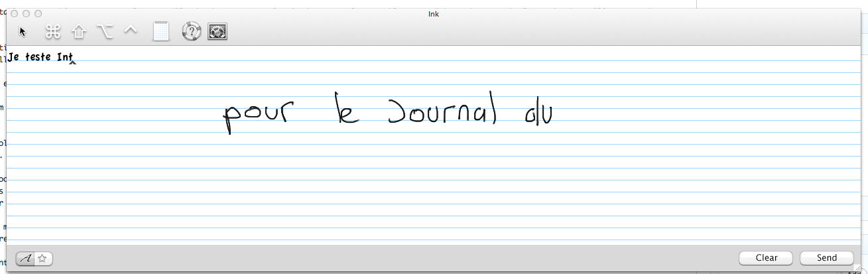Open Ink Help lifebuoy icon
Viewport: 868px width, 274px height.
click(x=192, y=31)
